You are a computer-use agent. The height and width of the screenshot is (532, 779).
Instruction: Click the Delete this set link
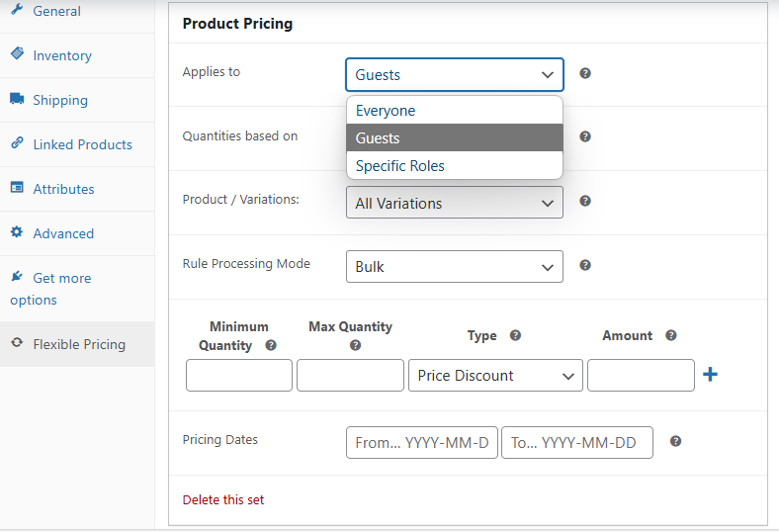pyautogui.click(x=223, y=500)
